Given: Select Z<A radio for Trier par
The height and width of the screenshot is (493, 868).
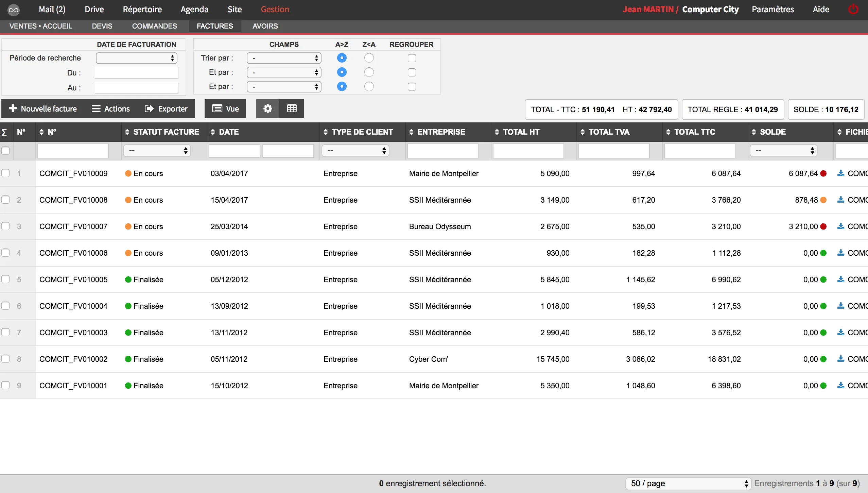Looking at the screenshot, I should [x=369, y=58].
